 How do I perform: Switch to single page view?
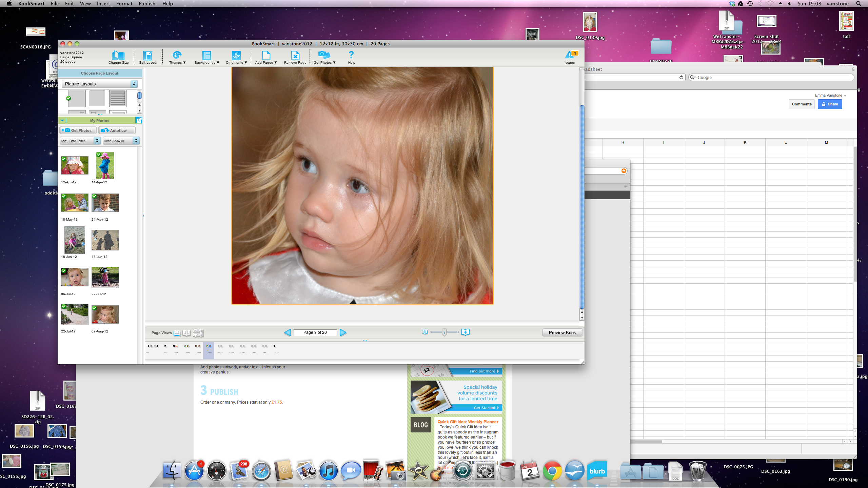[177, 333]
